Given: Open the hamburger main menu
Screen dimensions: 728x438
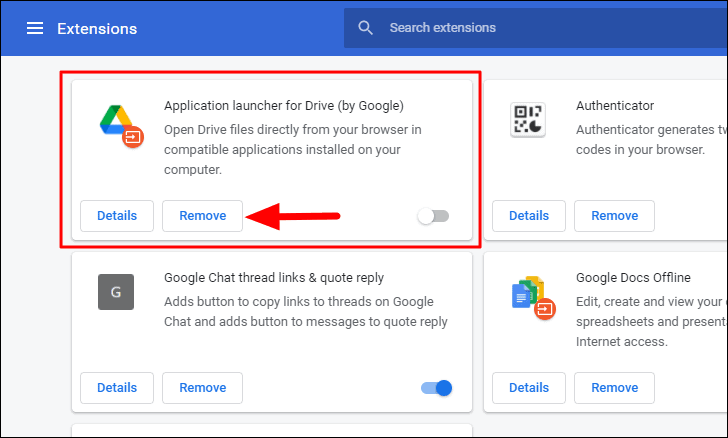Looking at the screenshot, I should (35, 28).
